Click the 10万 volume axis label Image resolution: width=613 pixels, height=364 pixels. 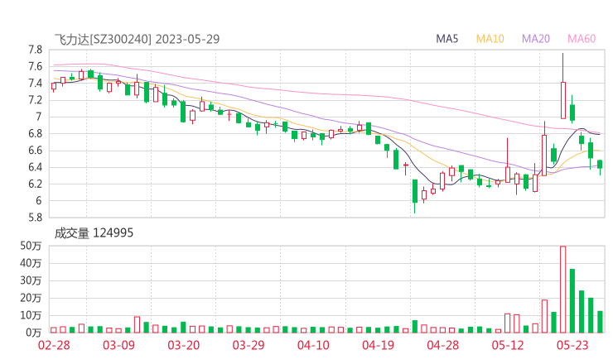[x=31, y=315]
